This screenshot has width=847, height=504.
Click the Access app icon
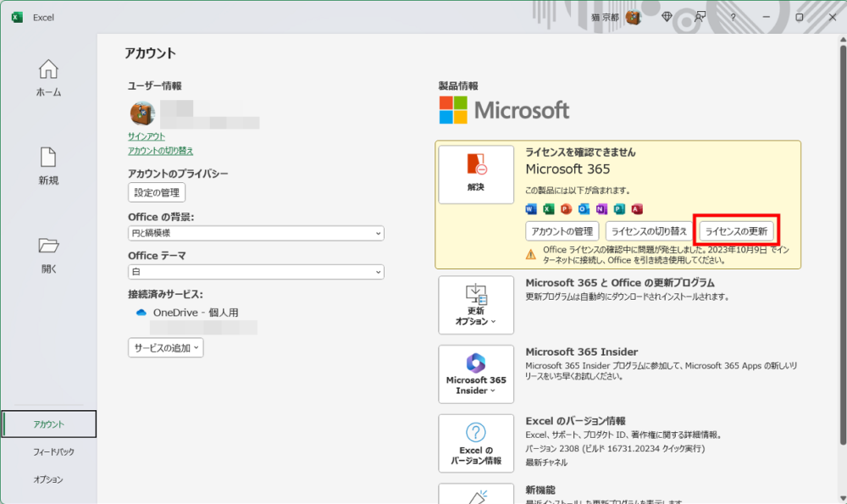point(637,209)
